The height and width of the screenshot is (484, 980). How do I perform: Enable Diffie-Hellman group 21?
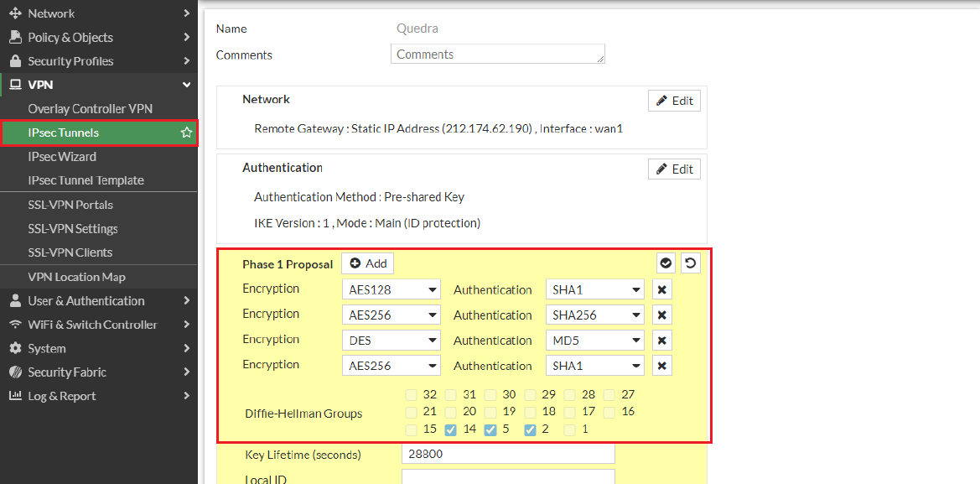pos(411,412)
